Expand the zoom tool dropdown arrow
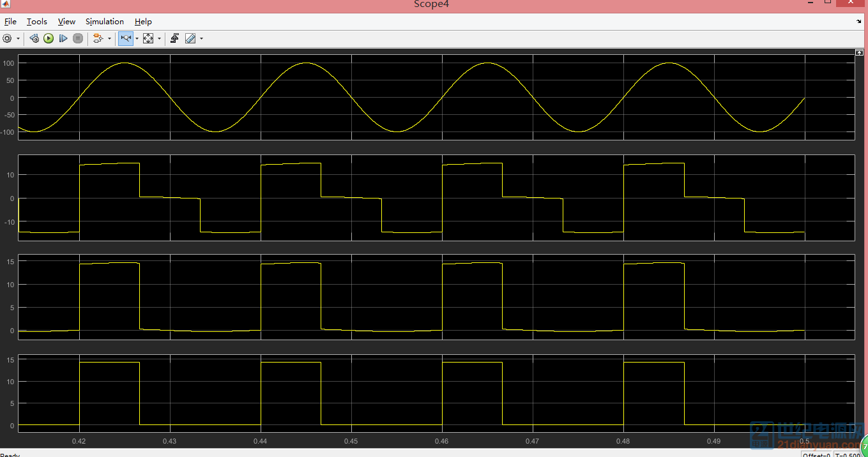Image resolution: width=868 pixels, height=457 pixels. (137, 39)
